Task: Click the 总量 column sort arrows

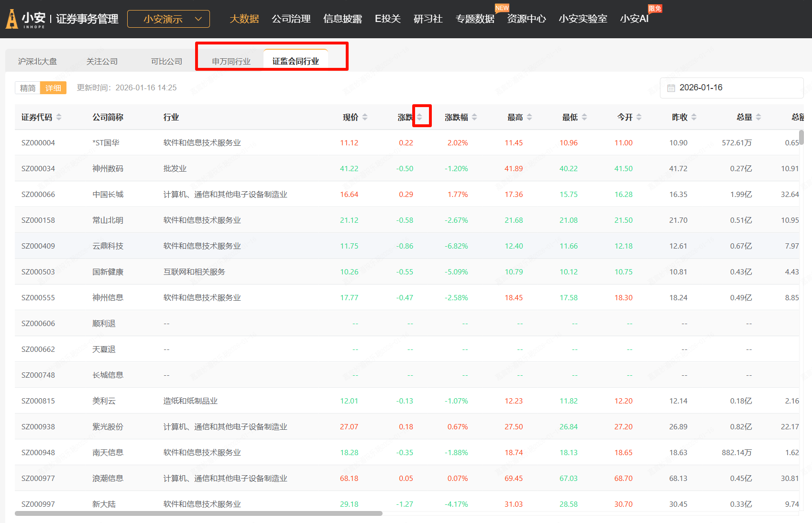Action: 758,117
